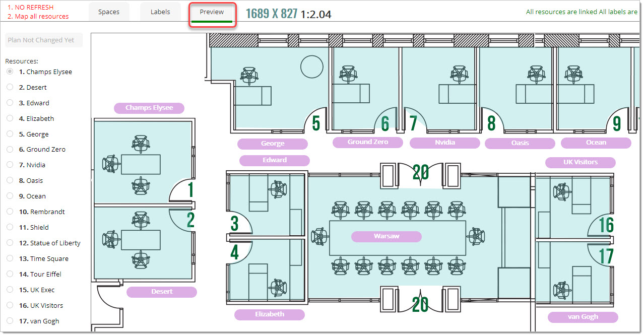Click the George room label on the plan
The height and width of the screenshot is (336, 644).
[x=273, y=144]
